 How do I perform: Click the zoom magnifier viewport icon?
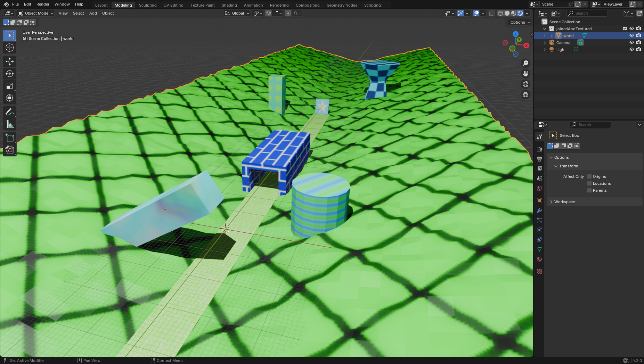pyautogui.click(x=525, y=63)
